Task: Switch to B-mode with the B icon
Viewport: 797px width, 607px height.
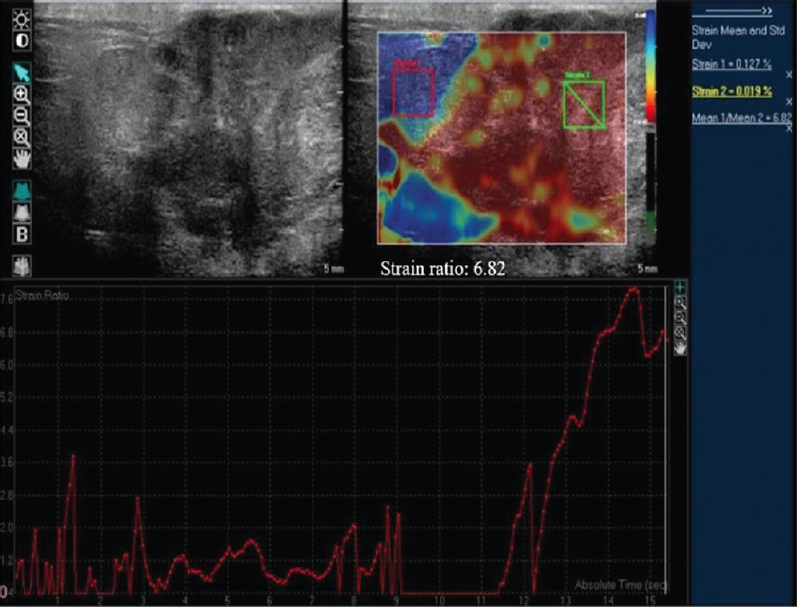Action: pos(22,234)
